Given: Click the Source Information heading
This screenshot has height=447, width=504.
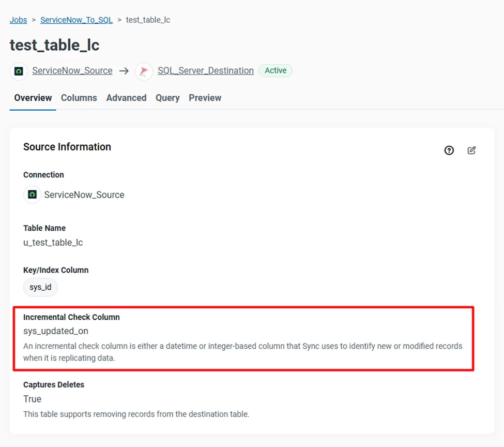Looking at the screenshot, I should coord(67,147).
